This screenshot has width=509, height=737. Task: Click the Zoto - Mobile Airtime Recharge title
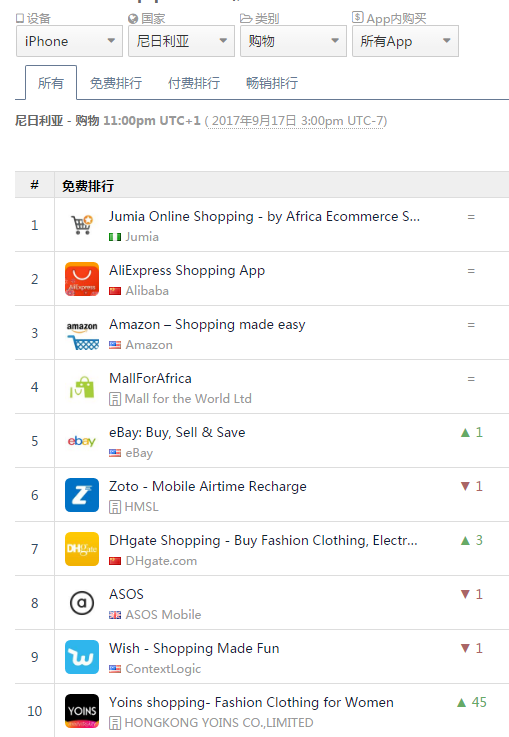coord(208,486)
